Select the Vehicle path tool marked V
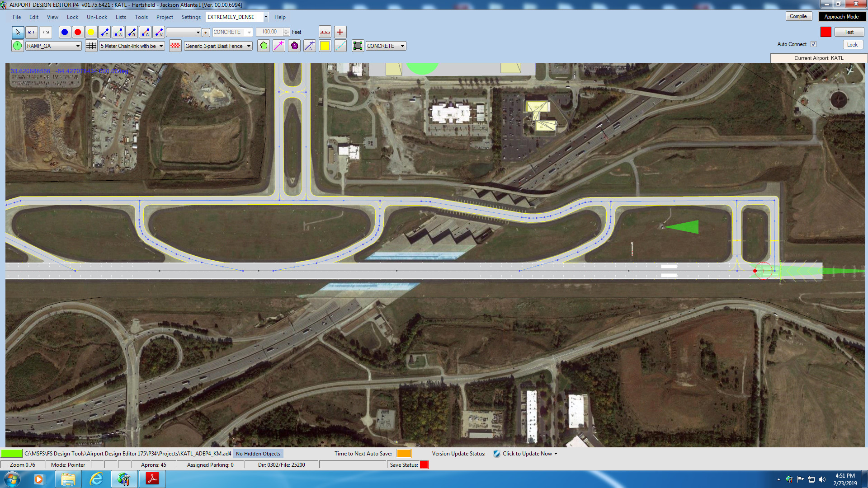Screen dimensions: 868x488 coord(159,32)
